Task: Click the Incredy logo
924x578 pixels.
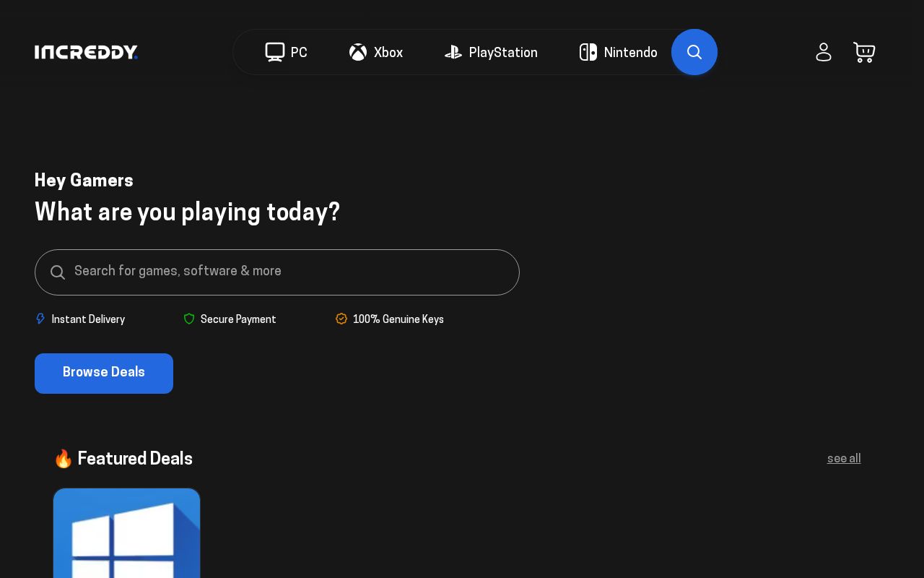Action: (86, 52)
